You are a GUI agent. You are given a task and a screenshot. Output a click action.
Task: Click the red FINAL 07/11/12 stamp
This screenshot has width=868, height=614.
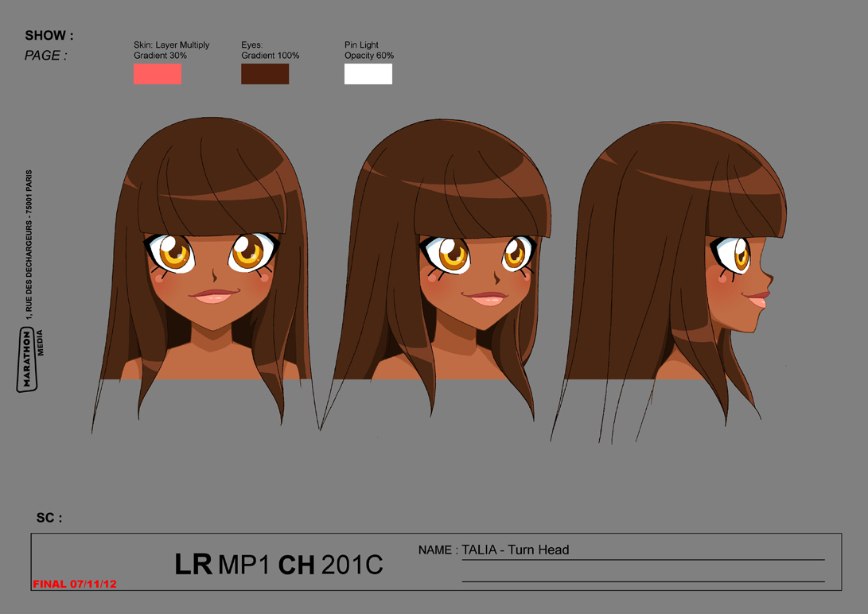coord(75,584)
